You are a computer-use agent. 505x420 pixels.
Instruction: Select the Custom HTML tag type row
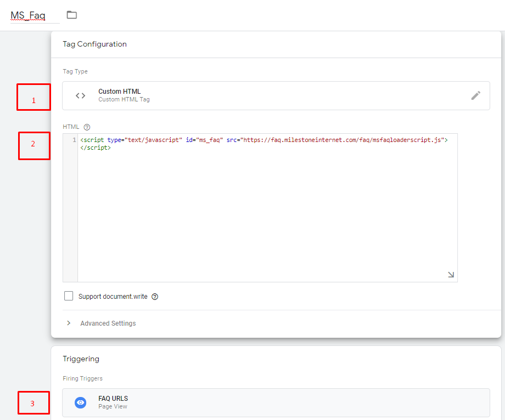[276, 95]
